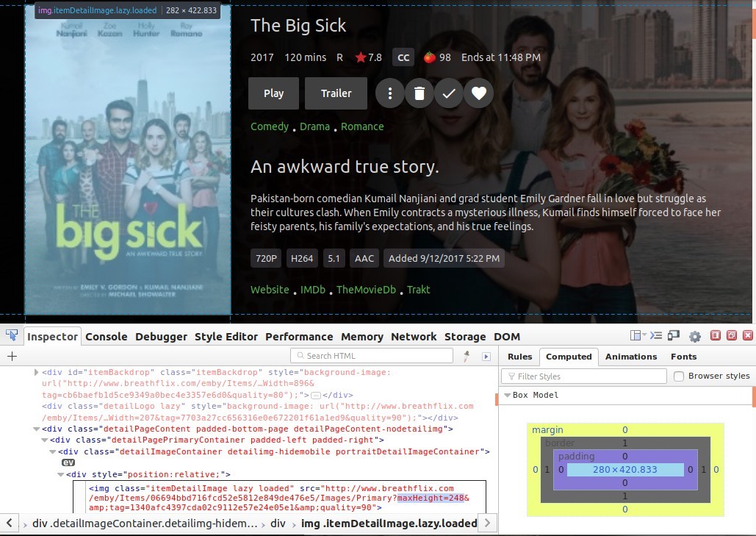Screen dimensions: 756x536
Task: Open the IMDb link
Action: pyautogui.click(x=313, y=290)
